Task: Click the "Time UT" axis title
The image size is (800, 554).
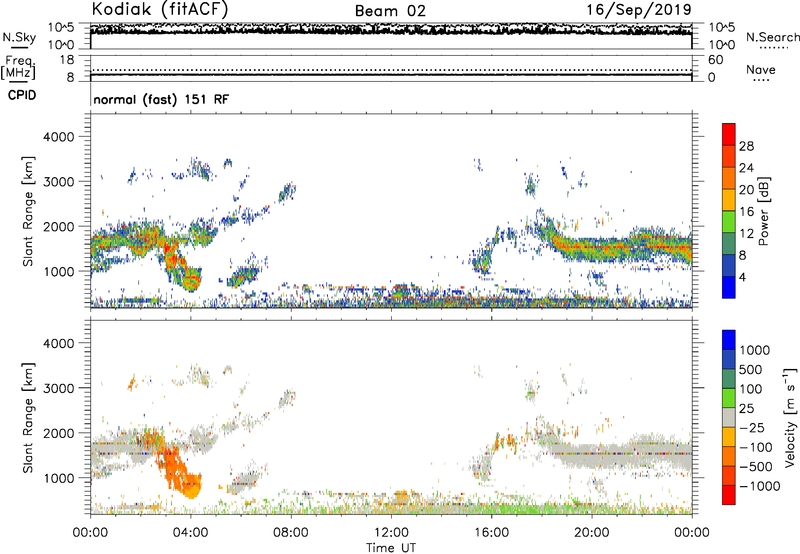Action: pos(391,548)
